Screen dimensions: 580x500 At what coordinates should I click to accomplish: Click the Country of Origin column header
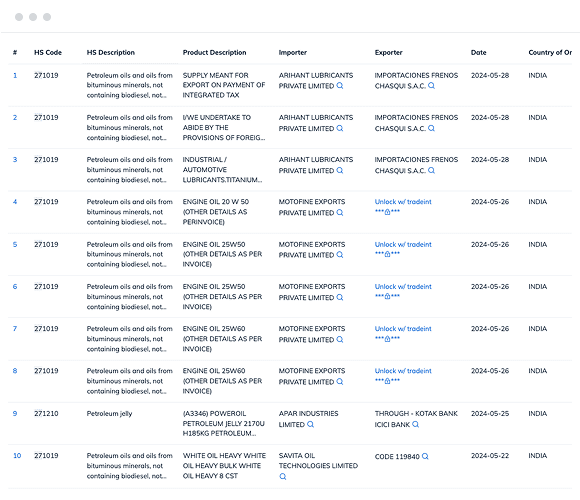tap(550, 53)
